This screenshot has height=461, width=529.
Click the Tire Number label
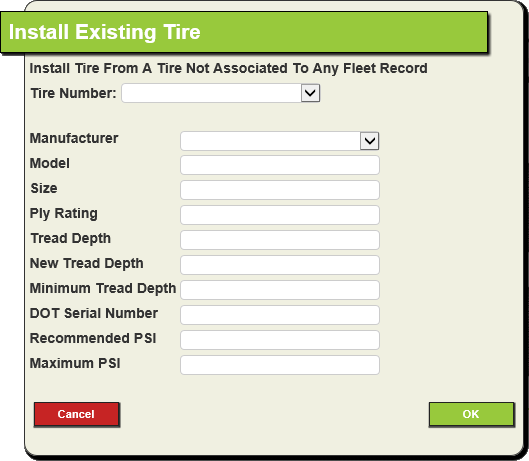pyautogui.click(x=74, y=93)
